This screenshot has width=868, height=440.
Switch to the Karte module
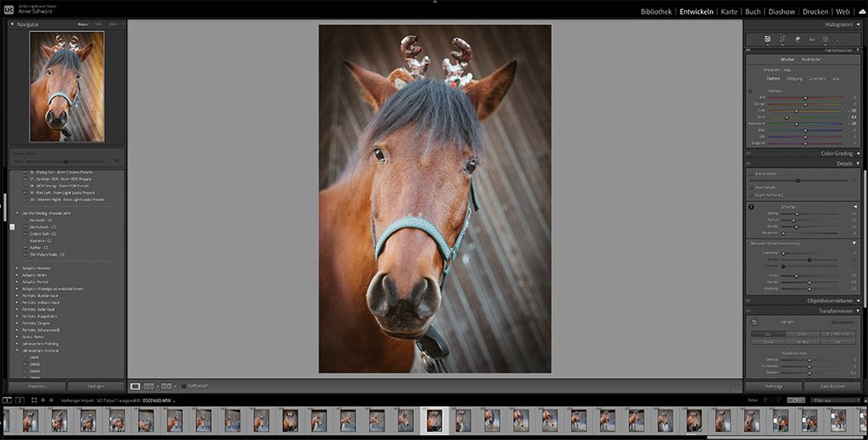(729, 11)
